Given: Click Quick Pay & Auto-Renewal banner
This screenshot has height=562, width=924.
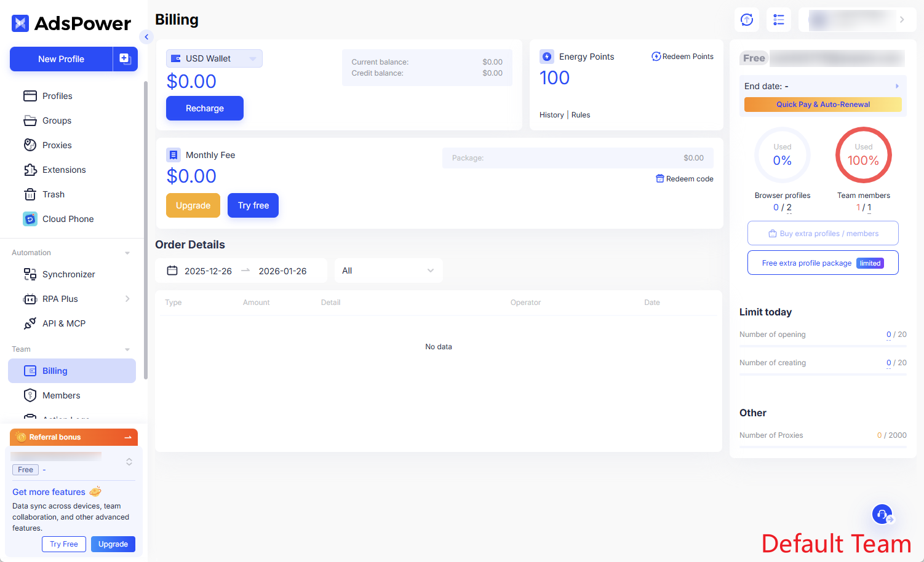Looking at the screenshot, I should point(822,105).
